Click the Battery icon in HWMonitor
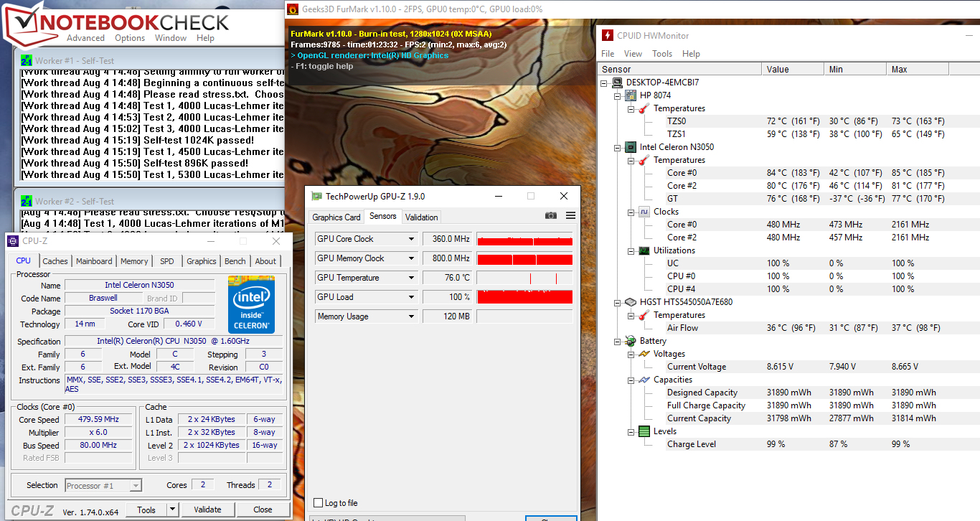Screen dimensions: 980x521 tap(631, 341)
